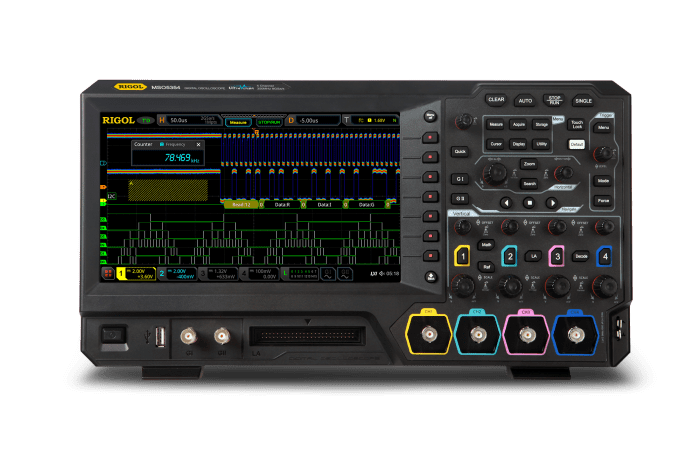Open the function navigation grid icon

point(106,272)
